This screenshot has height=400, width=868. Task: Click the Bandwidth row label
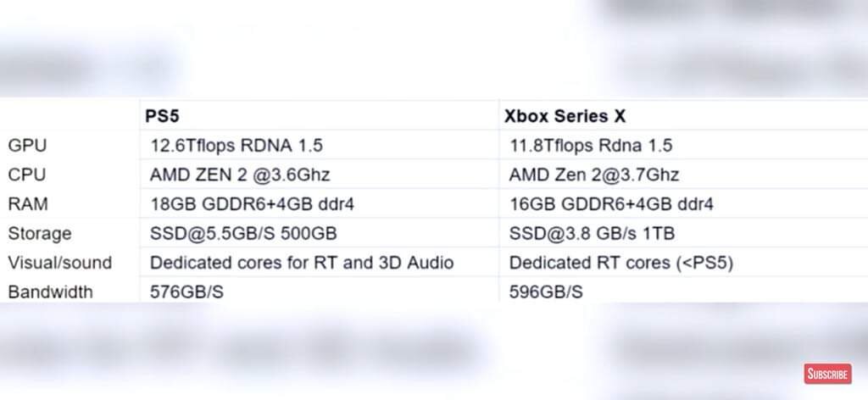[x=50, y=292]
